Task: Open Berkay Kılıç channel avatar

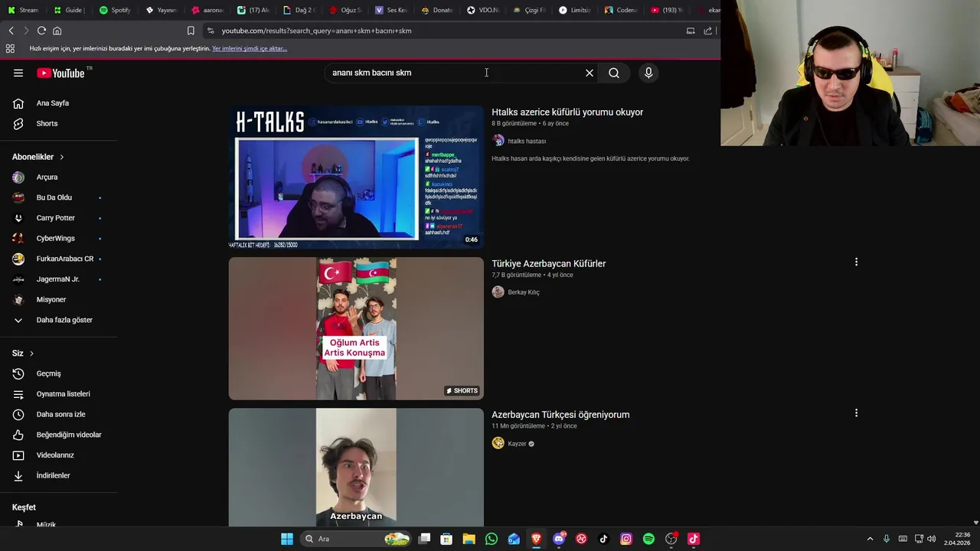Action: click(498, 292)
